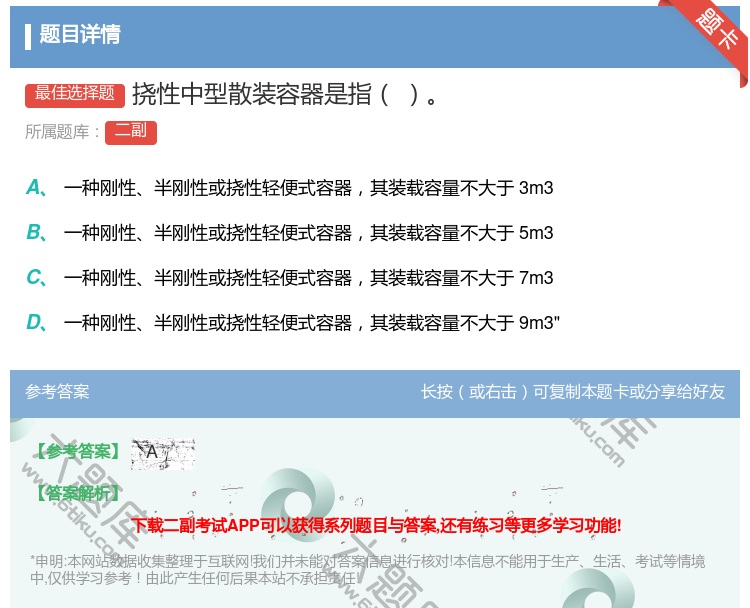This screenshot has width=750, height=608.
Task: Click the red 下载二副考试APP promo link
Action: (x=376, y=526)
